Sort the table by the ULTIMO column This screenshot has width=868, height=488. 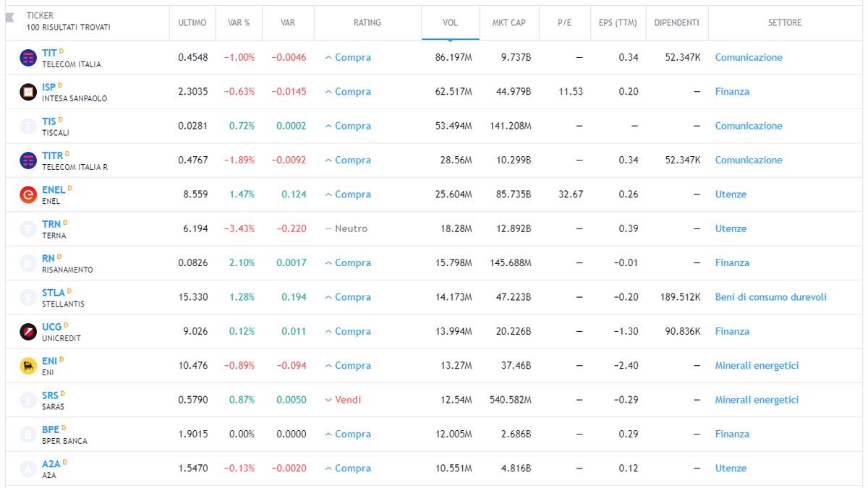(x=192, y=23)
